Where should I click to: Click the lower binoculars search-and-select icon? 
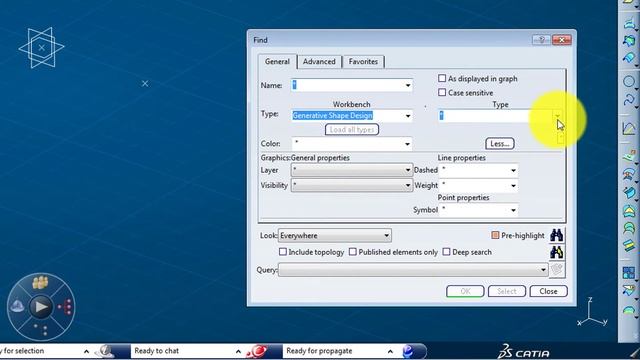pyautogui.click(x=556, y=252)
